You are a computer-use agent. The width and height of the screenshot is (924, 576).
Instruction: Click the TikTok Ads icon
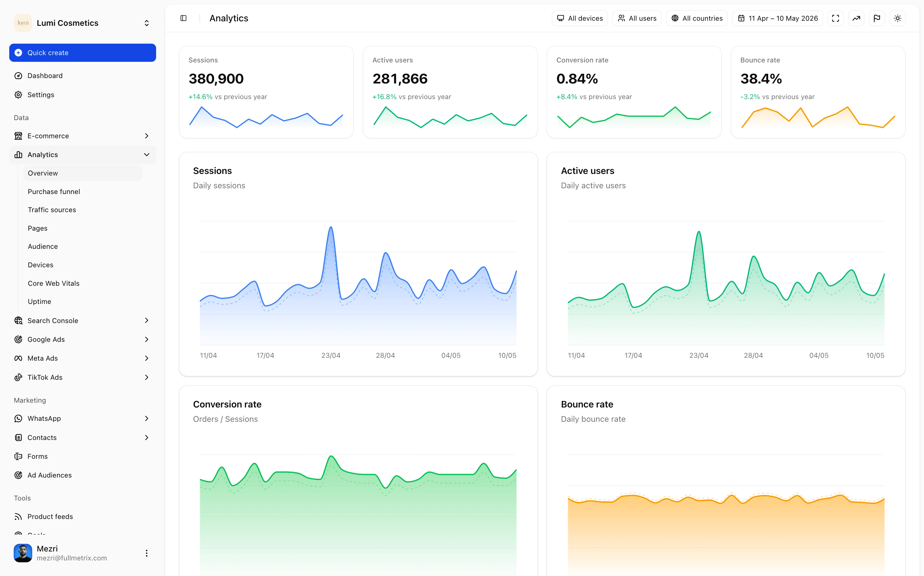(18, 378)
